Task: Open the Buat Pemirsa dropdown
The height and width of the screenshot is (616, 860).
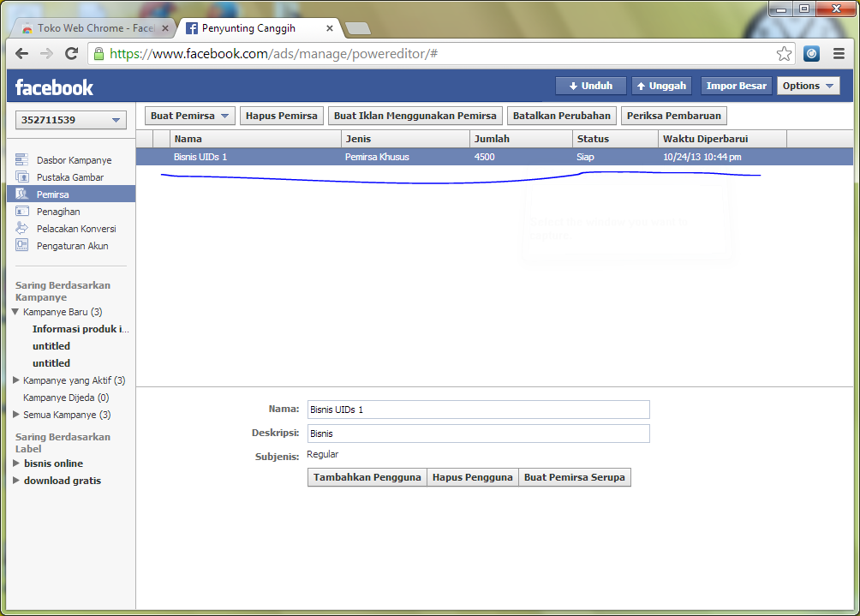Action: (x=190, y=116)
